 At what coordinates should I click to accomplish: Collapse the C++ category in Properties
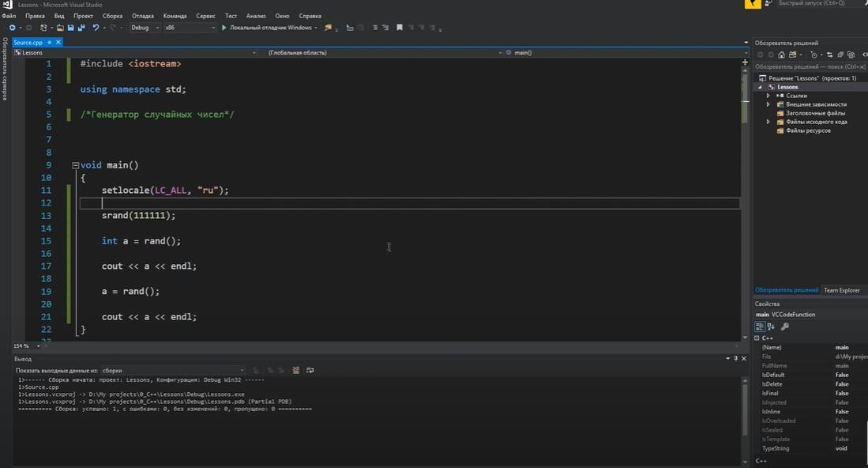point(757,338)
